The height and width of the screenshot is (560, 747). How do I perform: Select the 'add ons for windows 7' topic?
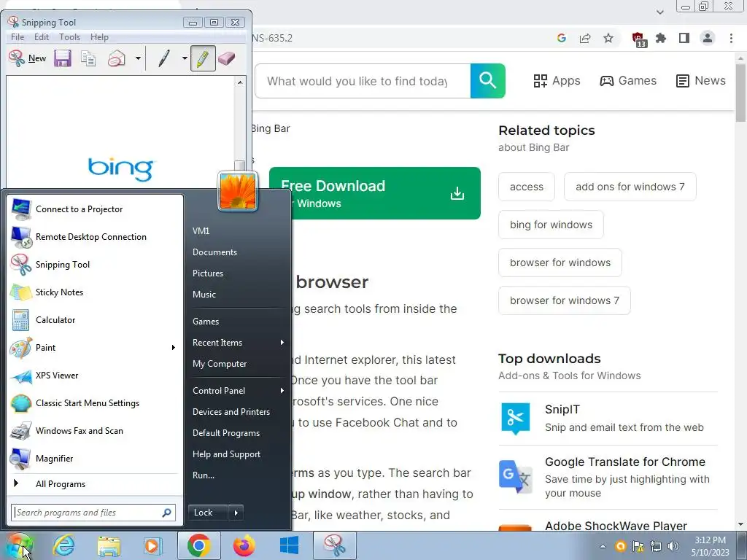[630, 187]
